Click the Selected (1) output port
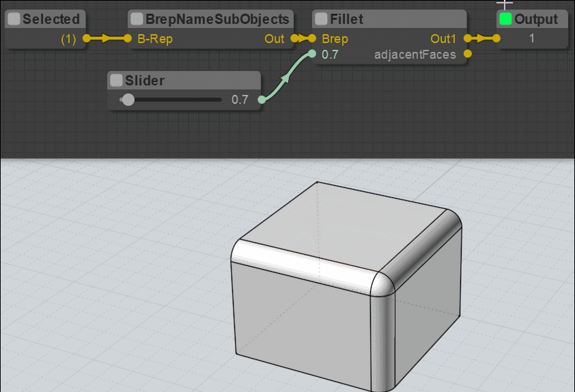Viewport: 575px width, 392px height. (x=87, y=38)
